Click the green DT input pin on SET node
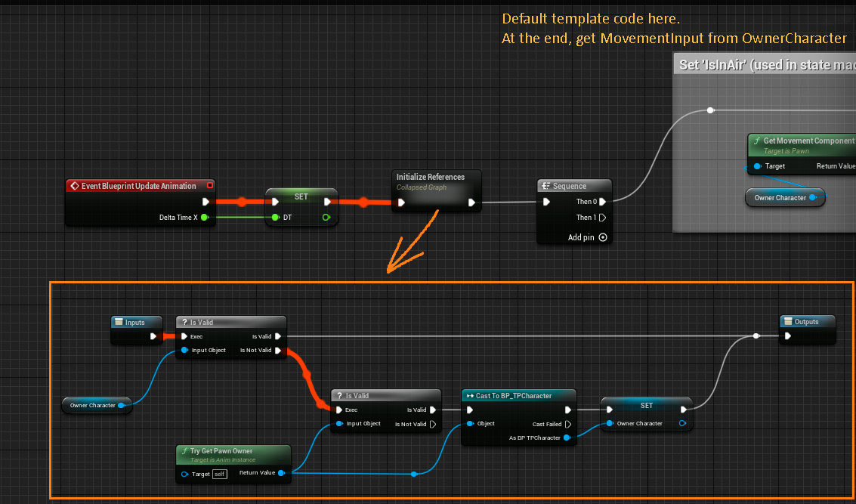 pos(276,218)
